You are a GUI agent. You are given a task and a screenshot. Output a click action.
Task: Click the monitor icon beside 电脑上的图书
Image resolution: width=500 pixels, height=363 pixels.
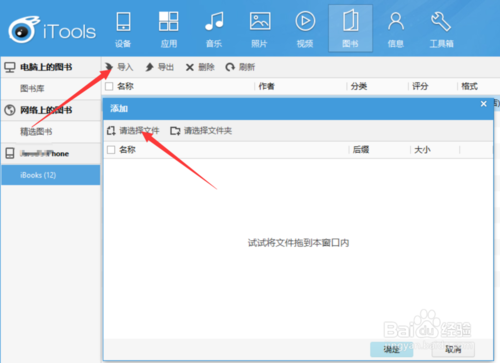tap(10, 67)
